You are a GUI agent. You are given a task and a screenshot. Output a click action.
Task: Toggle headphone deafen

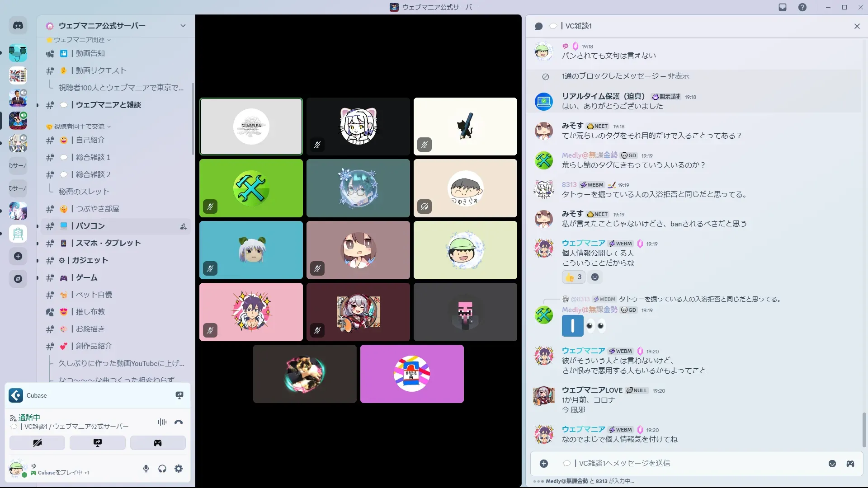coord(162,469)
